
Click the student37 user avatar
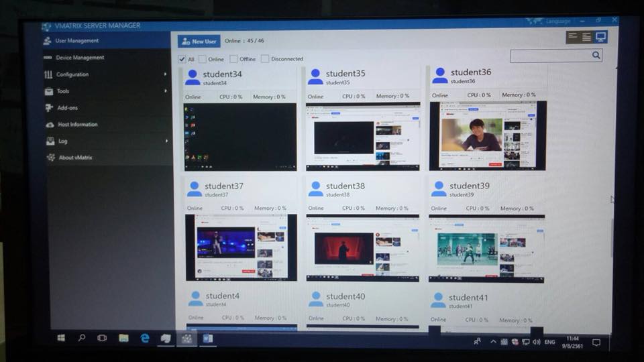coord(195,189)
